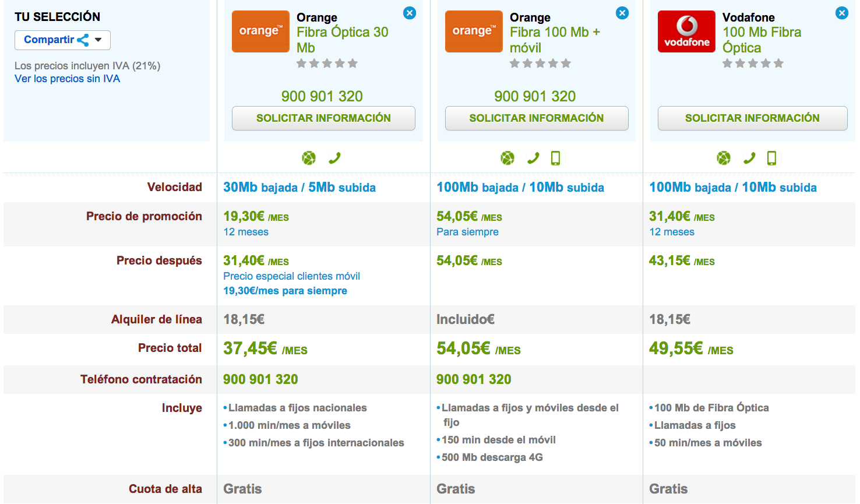
Task: Click the 54,05€ /MES total price
Action: click(479, 348)
